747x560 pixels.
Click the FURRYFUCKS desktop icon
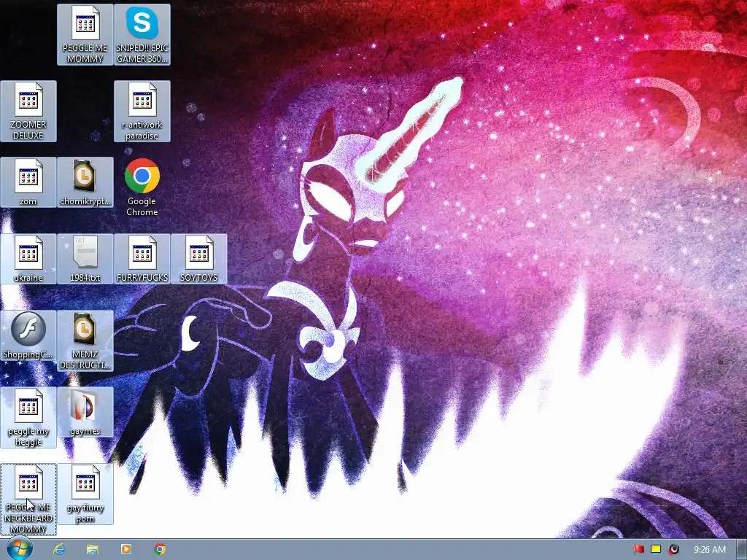pos(142,259)
